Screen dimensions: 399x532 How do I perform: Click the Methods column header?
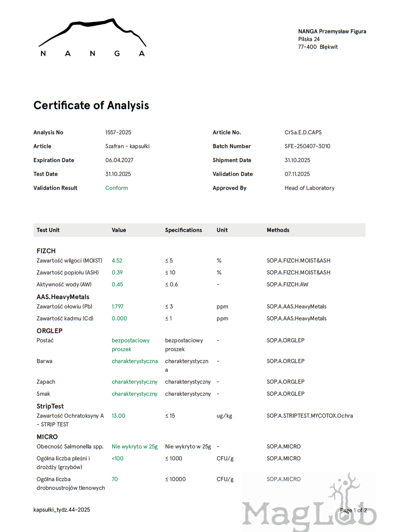[x=278, y=230]
